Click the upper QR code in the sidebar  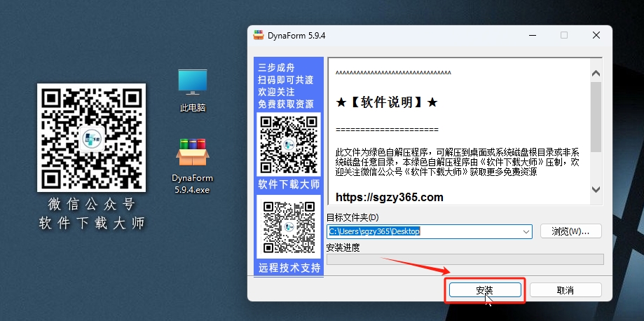[289, 144]
